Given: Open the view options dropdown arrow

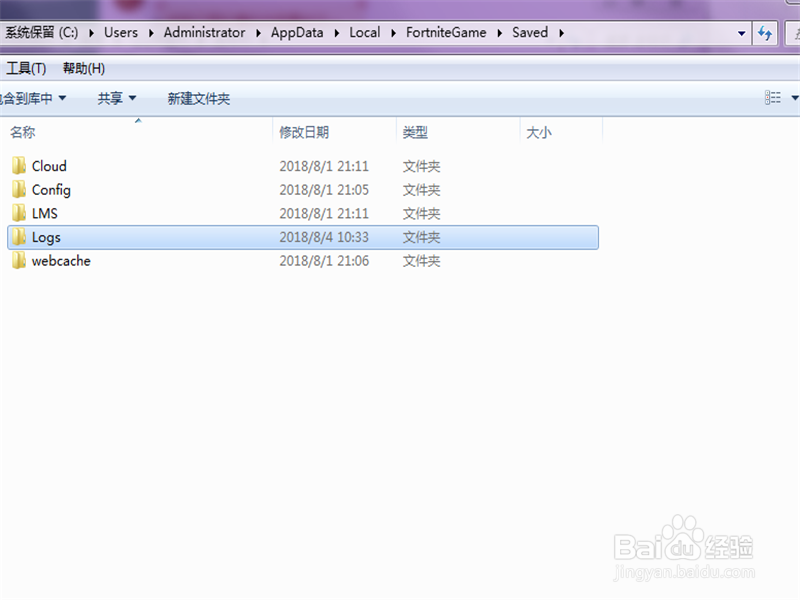Looking at the screenshot, I should click(x=794, y=97).
